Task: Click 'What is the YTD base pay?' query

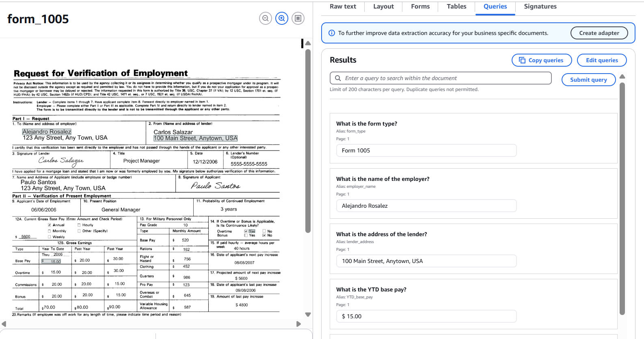Action: [x=371, y=289]
